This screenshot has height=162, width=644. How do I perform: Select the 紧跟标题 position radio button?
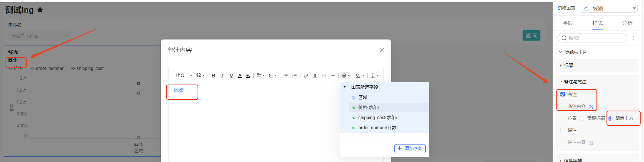click(x=582, y=118)
